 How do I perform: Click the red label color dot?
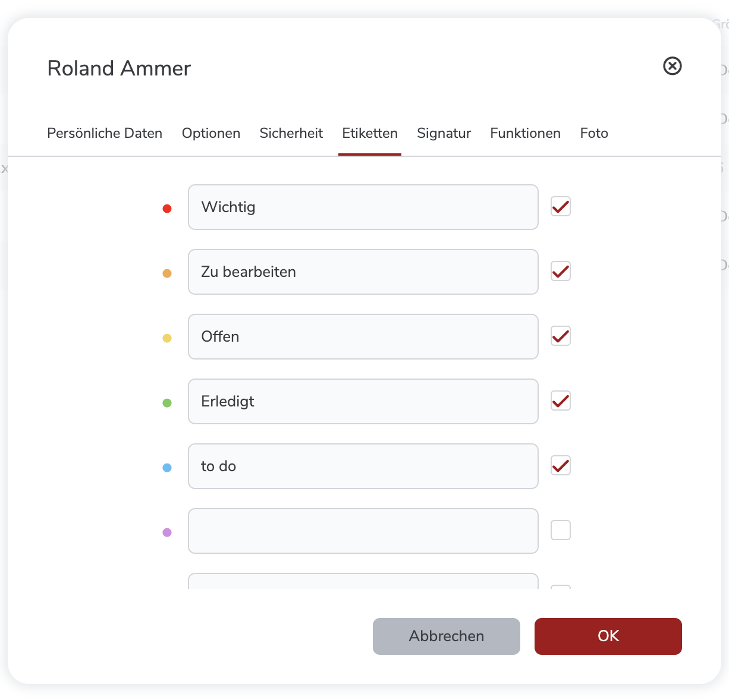[167, 209]
